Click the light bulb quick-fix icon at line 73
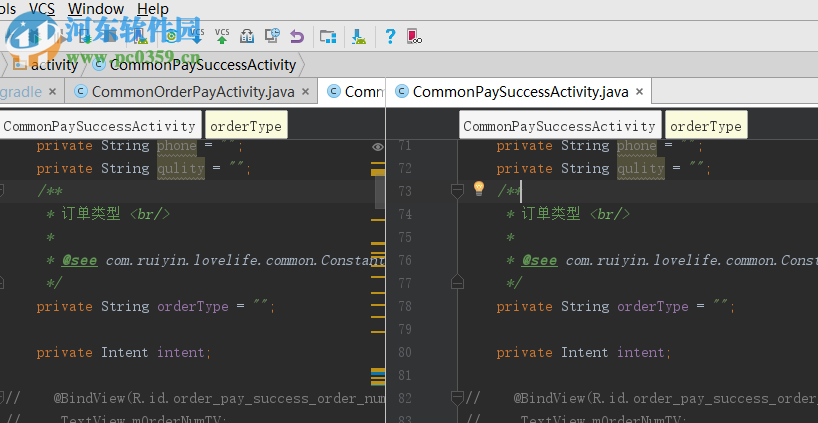The width and height of the screenshot is (818, 423). 478,189
